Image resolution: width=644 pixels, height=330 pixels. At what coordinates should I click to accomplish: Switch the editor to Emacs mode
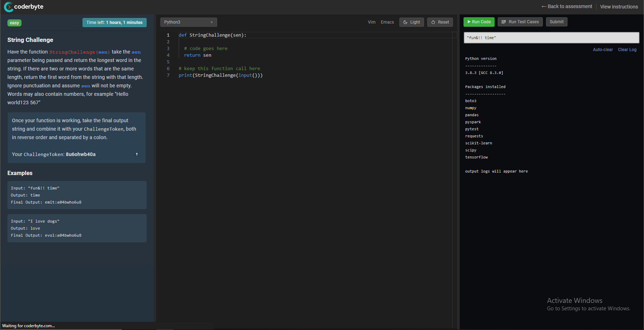pyautogui.click(x=387, y=22)
